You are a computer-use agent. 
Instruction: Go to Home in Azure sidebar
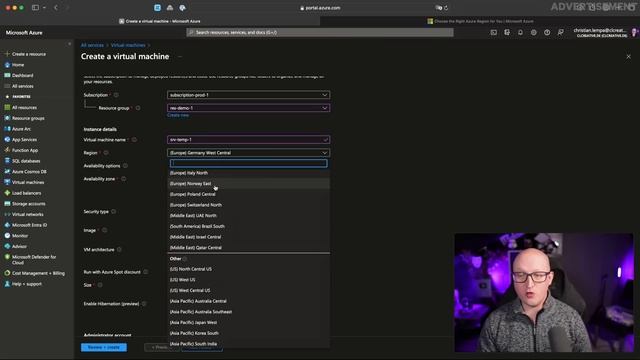(14, 64)
